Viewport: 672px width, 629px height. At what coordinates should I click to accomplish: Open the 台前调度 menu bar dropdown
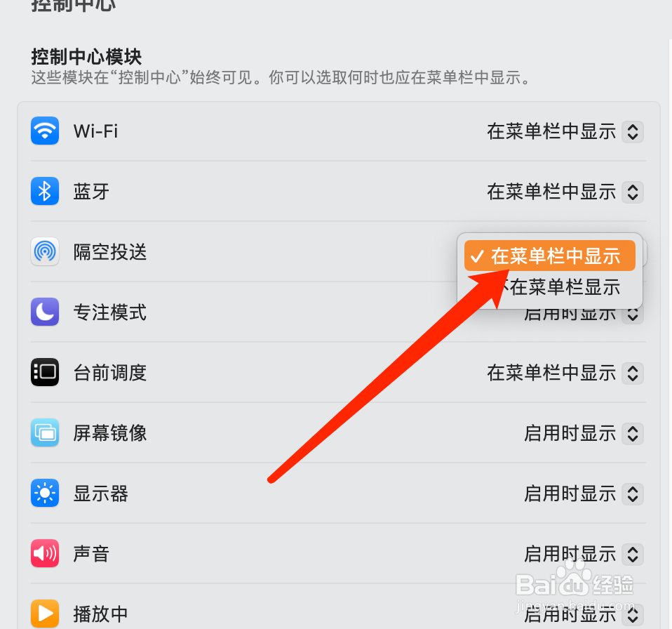(565, 373)
